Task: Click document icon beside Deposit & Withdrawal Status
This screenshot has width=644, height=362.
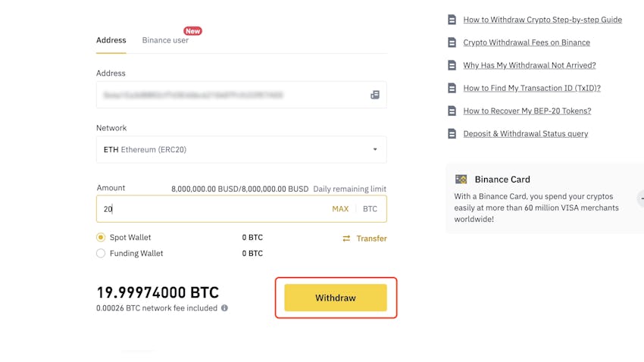Action: 452,133
